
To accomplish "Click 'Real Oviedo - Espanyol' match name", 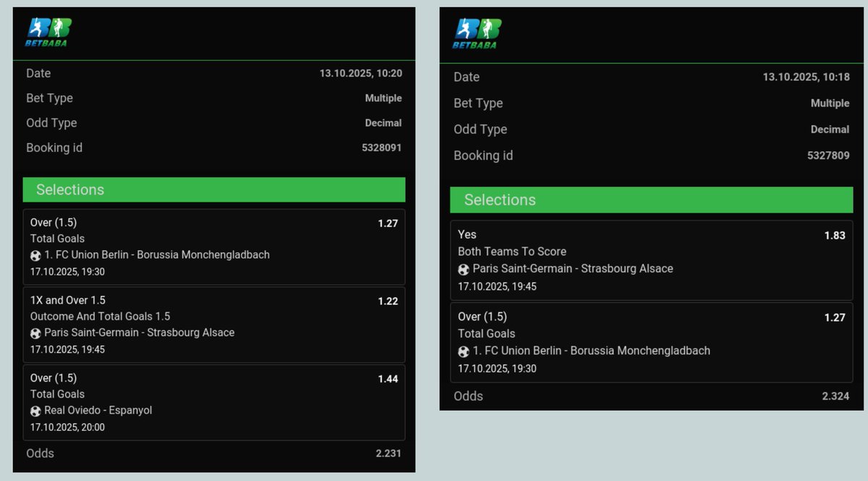I will 98,410.
